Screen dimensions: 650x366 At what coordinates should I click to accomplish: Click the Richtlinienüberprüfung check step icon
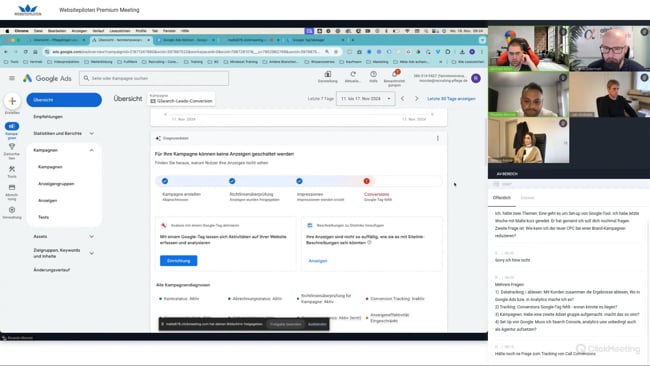click(x=232, y=181)
